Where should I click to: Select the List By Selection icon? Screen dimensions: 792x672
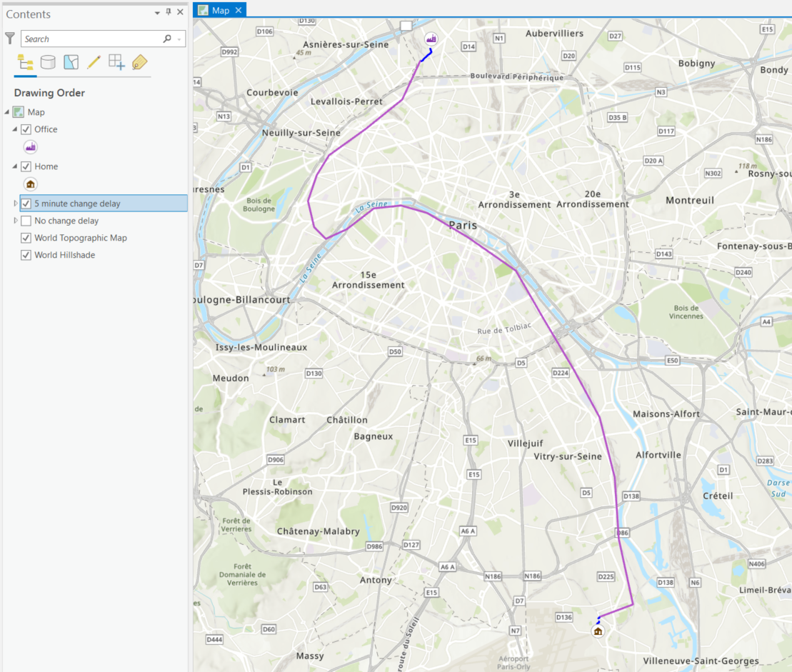pyautogui.click(x=71, y=63)
